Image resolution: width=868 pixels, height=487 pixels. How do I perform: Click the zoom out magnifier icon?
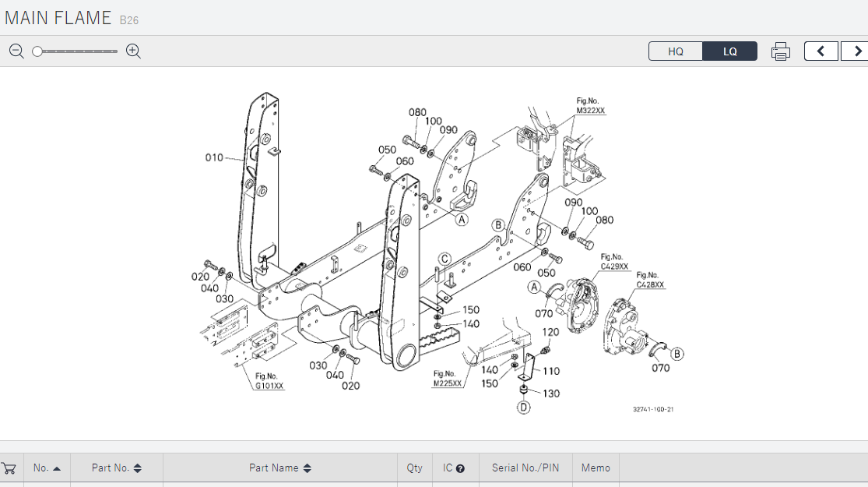(16, 51)
